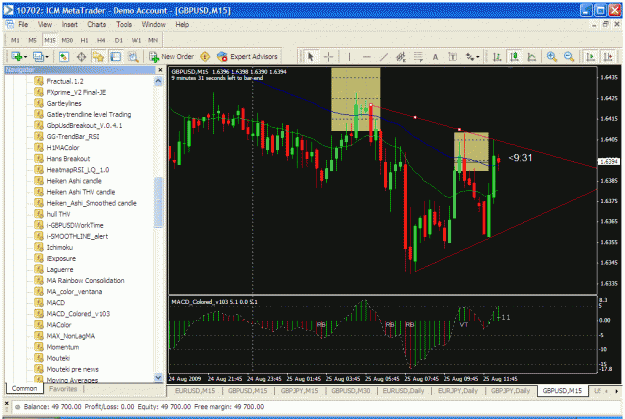Click the New Order button
The height and width of the screenshot is (419, 625).
click(x=171, y=57)
